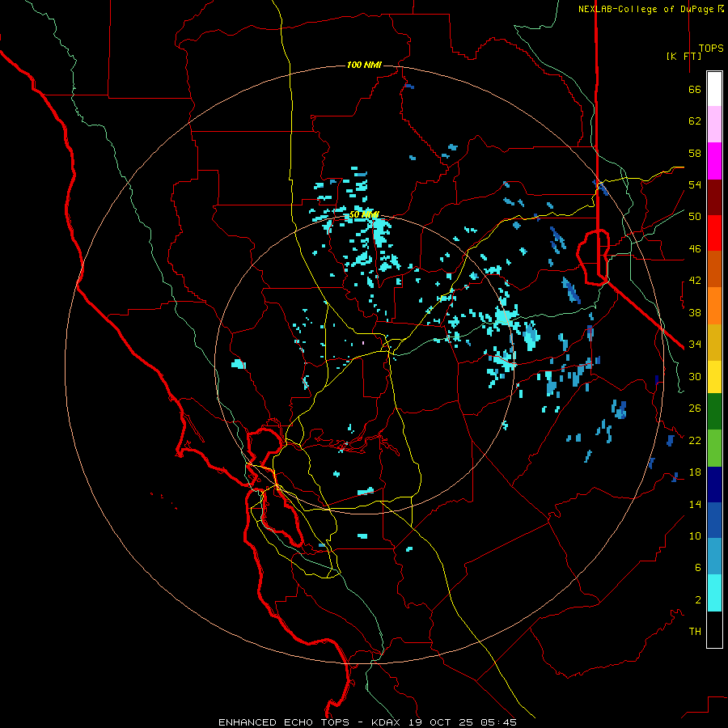The height and width of the screenshot is (728, 728).
Task: Click the bright red legend swatch
Action: (x=714, y=233)
